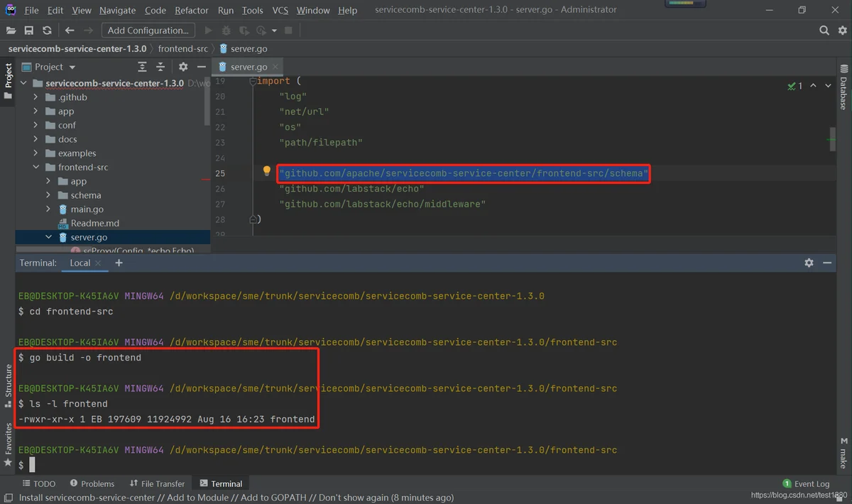Image resolution: width=852 pixels, height=504 pixels.
Task: Click the Add Configuration button
Action: pyautogui.click(x=148, y=31)
